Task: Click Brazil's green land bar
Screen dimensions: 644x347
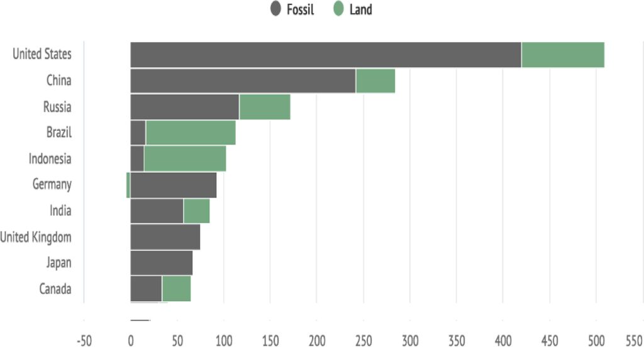Action: 191,133
